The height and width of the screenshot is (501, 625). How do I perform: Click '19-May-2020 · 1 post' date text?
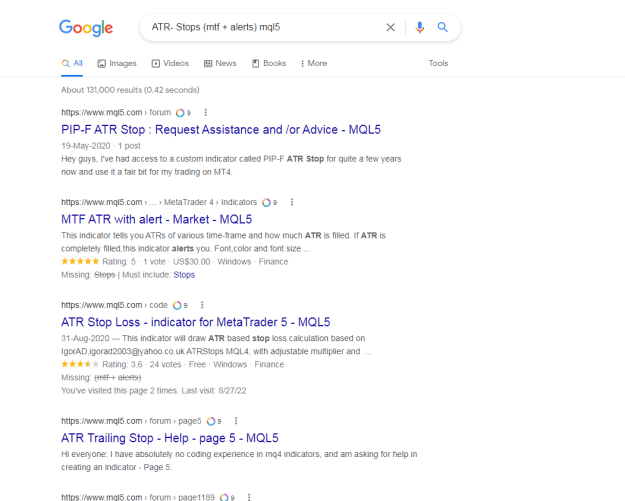pos(101,146)
